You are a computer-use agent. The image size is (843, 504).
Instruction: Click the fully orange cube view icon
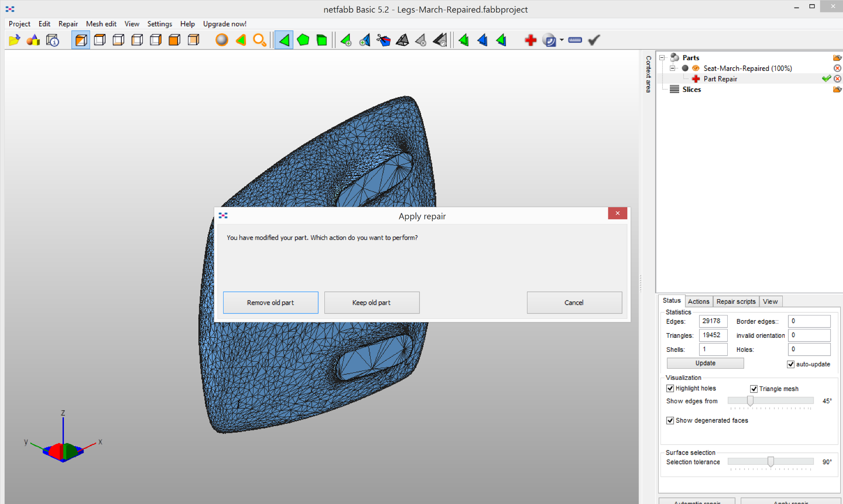(x=175, y=40)
